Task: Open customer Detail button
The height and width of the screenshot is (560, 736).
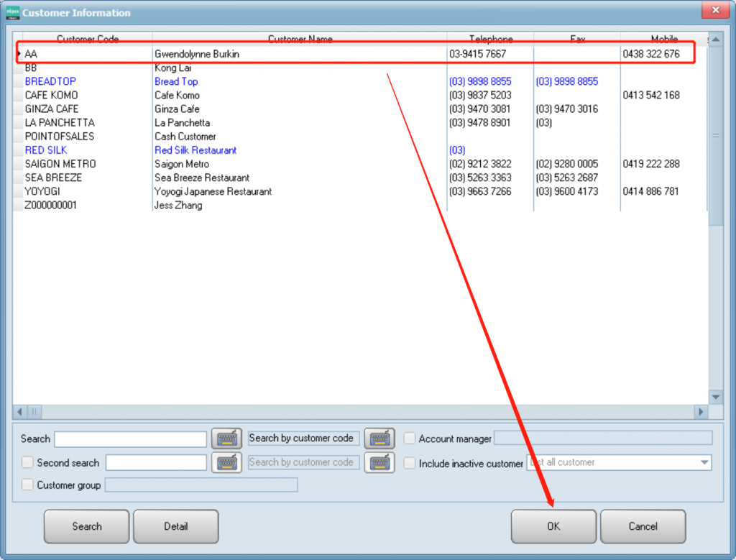Action: click(x=175, y=526)
